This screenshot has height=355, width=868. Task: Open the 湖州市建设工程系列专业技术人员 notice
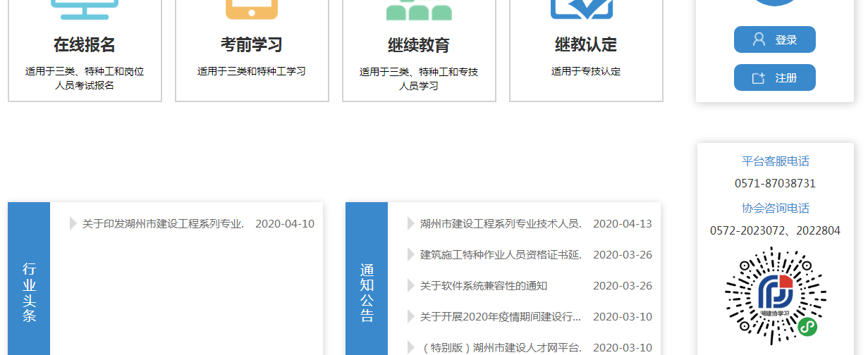[501, 224]
